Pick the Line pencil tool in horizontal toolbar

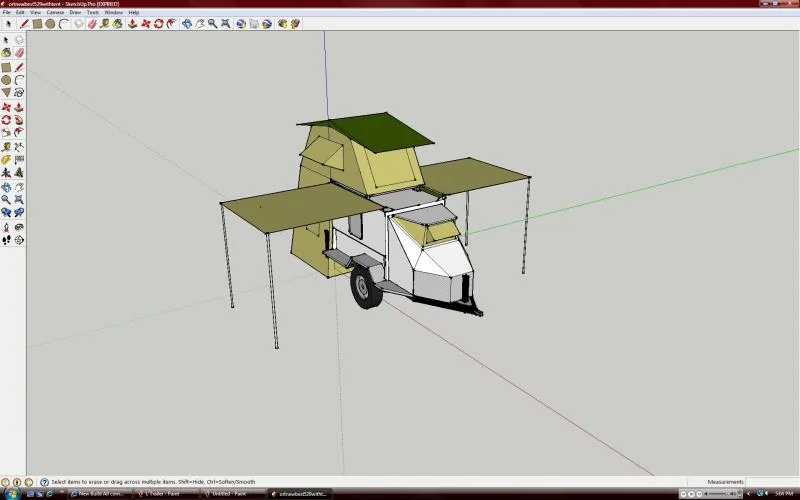(24, 24)
